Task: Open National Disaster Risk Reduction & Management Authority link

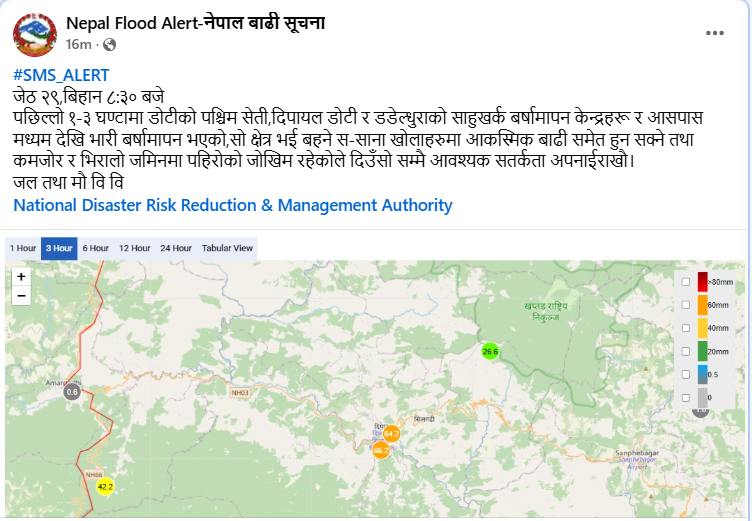Action: pyautogui.click(x=233, y=205)
